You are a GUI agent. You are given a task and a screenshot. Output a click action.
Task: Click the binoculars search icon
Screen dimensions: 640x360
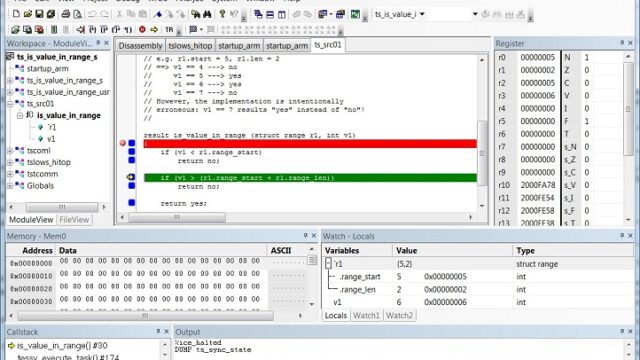[207, 14]
